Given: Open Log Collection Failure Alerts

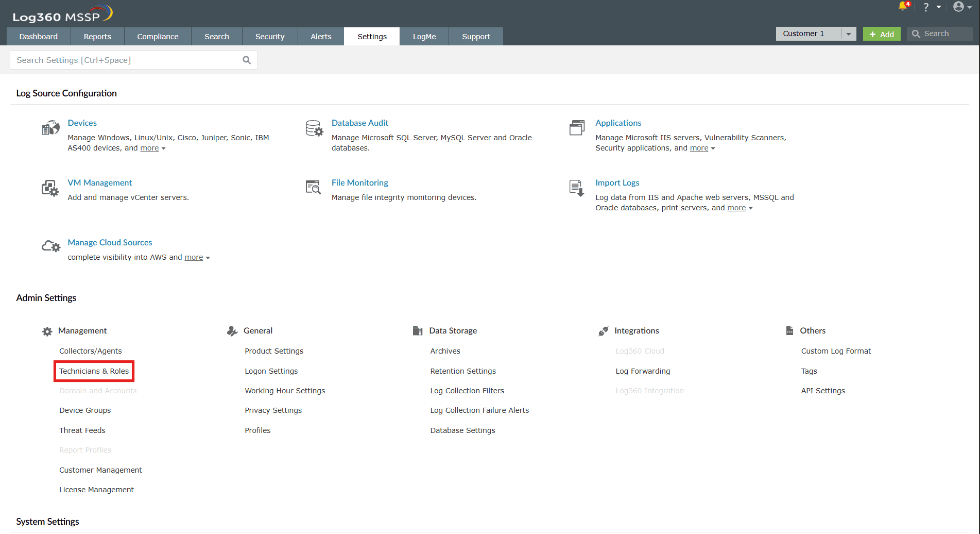Looking at the screenshot, I should pos(479,410).
